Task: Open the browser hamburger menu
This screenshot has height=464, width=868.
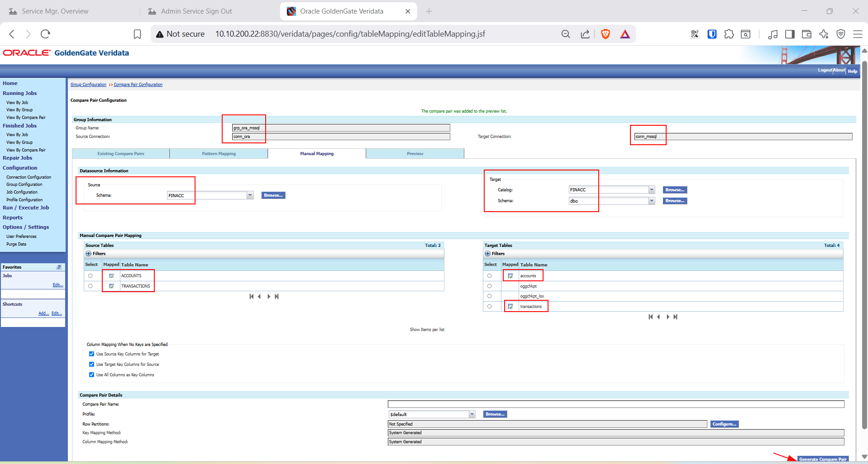Action: click(858, 34)
